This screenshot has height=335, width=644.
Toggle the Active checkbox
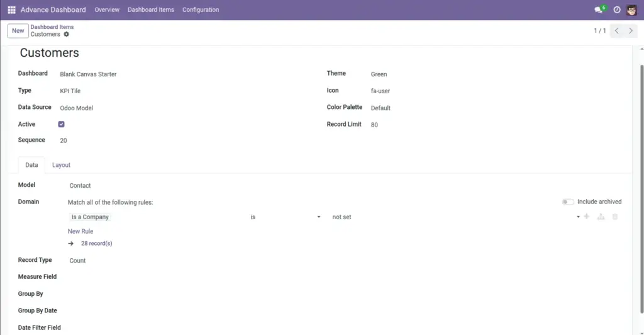[x=61, y=124]
